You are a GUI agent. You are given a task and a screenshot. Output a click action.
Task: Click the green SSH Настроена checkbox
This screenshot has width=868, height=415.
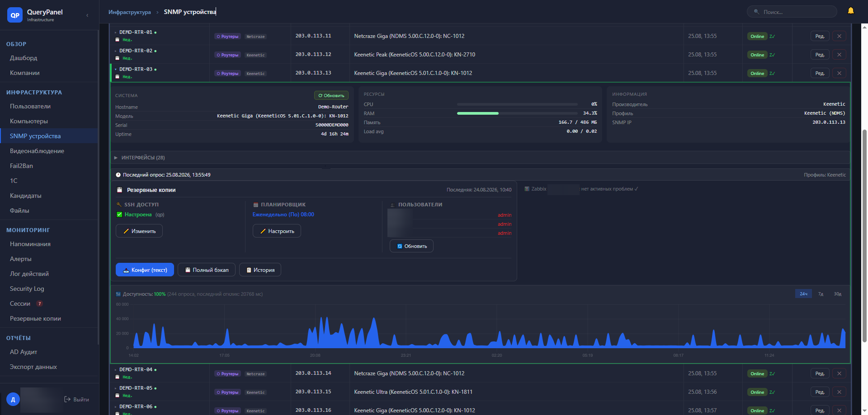[x=119, y=214]
